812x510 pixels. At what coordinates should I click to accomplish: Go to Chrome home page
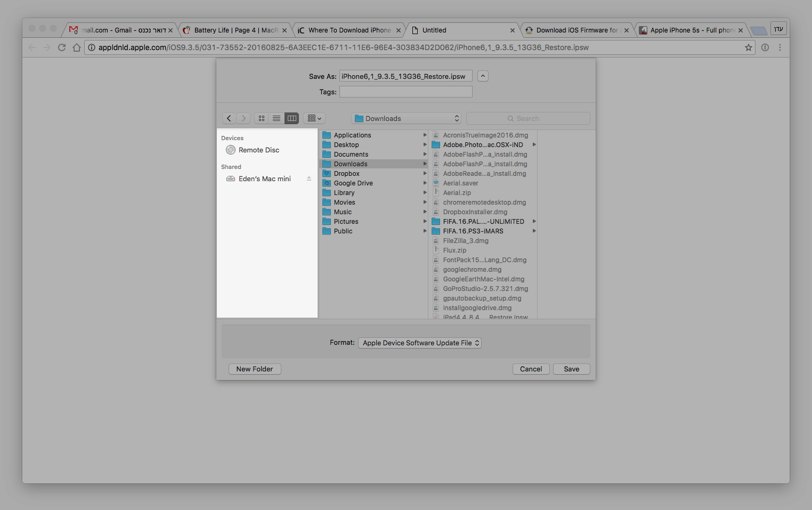point(77,47)
